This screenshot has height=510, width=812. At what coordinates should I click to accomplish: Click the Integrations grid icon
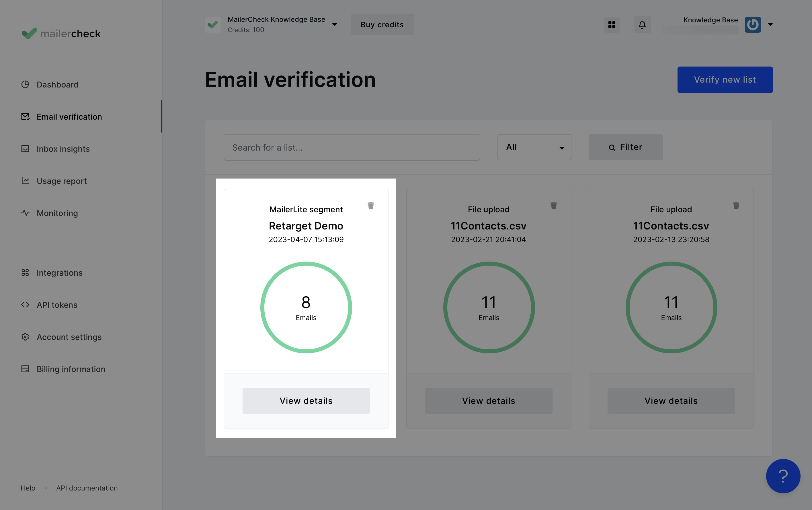click(25, 272)
